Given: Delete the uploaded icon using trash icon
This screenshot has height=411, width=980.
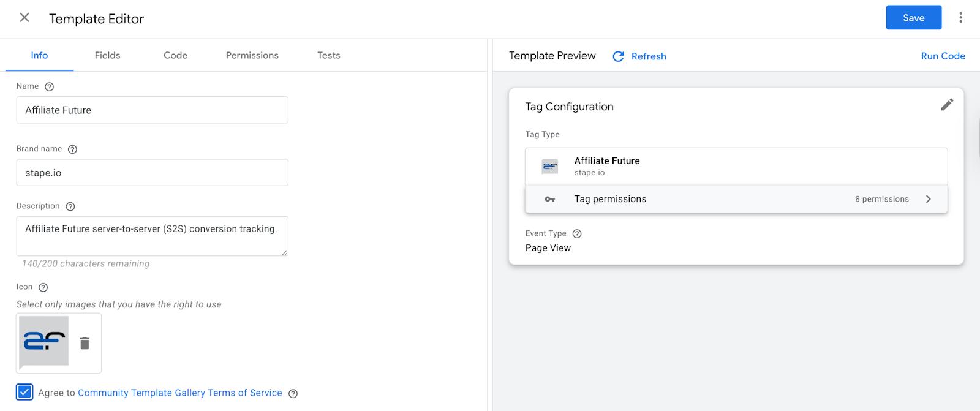Looking at the screenshot, I should (85, 343).
